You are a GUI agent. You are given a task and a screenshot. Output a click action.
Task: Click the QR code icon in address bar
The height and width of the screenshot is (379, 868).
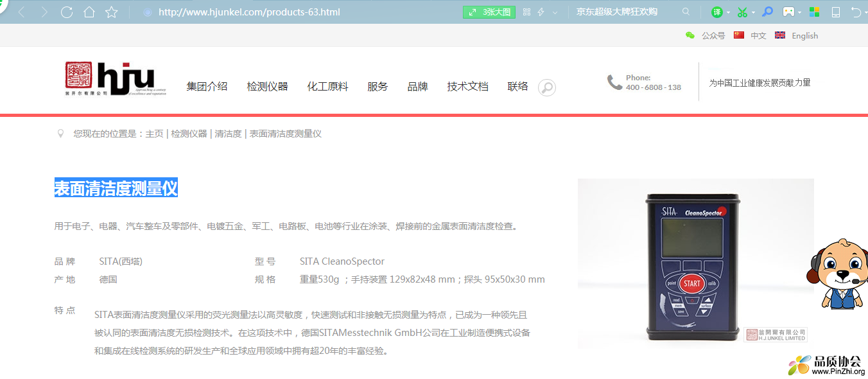tap(527, 12)
